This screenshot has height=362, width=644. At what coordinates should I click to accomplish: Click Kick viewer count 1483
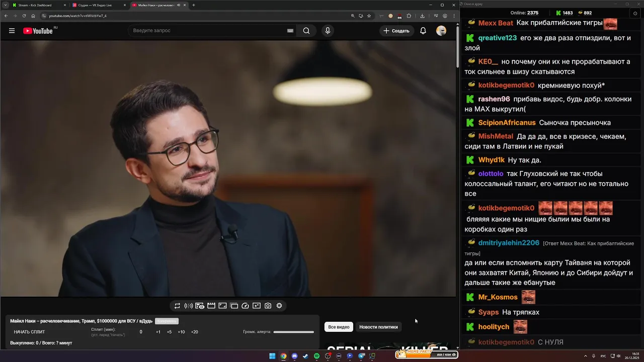tap(564, 13)
